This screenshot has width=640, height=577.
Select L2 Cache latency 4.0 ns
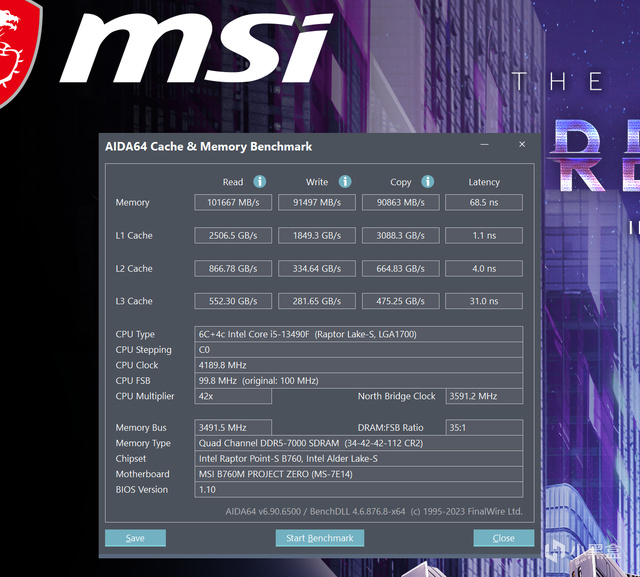(x=484, y=269)
